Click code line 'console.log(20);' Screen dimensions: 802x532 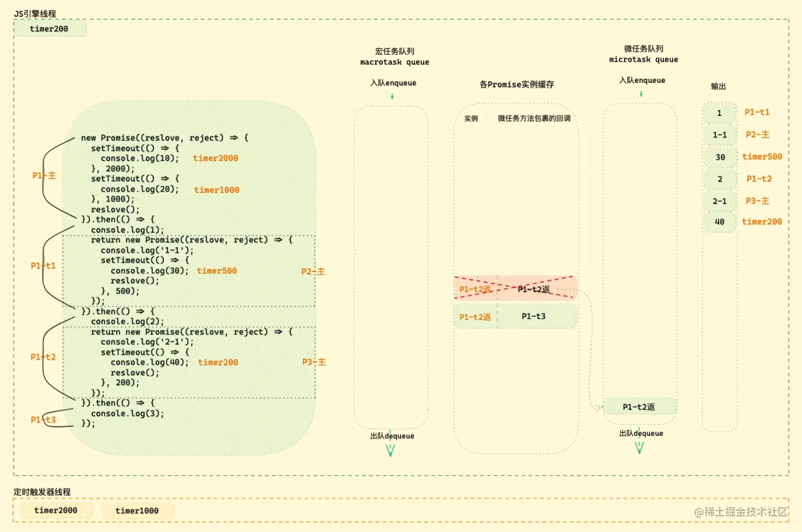click(140, 189)
